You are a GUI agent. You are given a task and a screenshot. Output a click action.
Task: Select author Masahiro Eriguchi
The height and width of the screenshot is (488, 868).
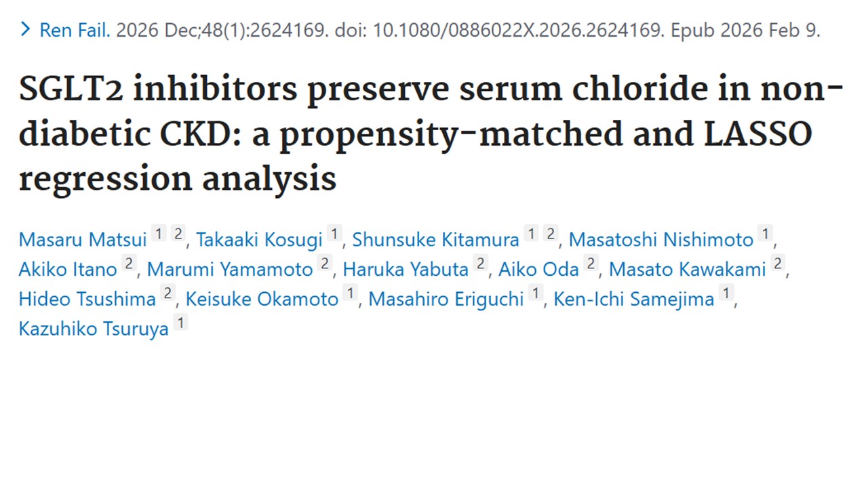pos(446,299)
